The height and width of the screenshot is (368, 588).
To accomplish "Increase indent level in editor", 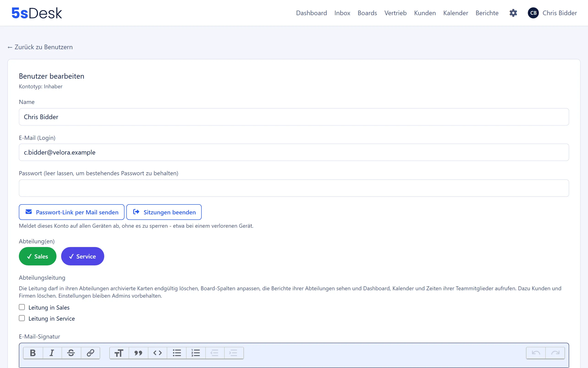I will (234, 353).
